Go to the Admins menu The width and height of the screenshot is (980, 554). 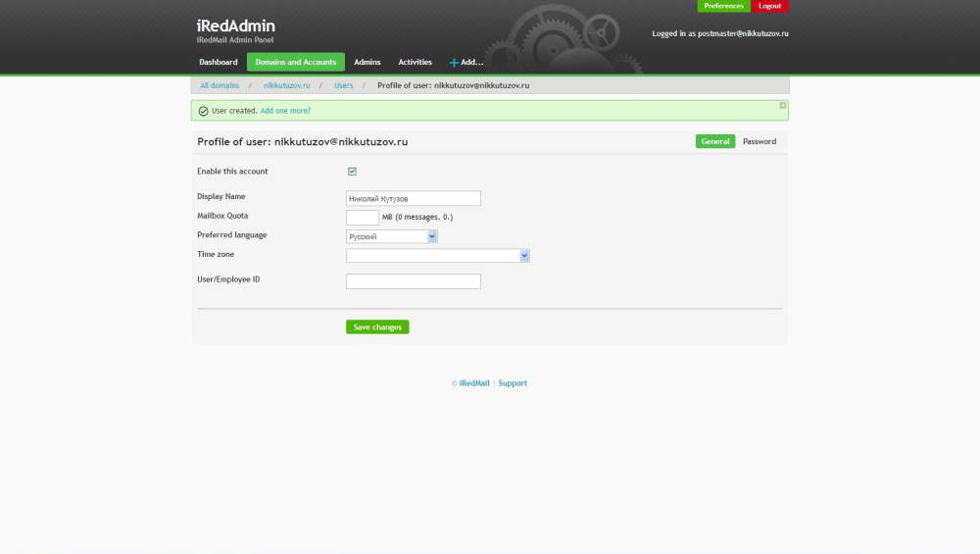[367, 62]
